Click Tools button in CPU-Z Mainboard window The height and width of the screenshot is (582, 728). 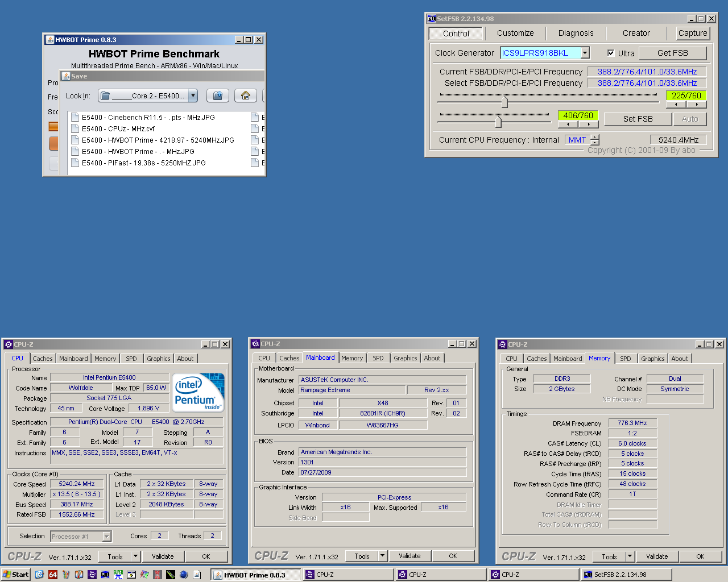(x=362, y=556)
